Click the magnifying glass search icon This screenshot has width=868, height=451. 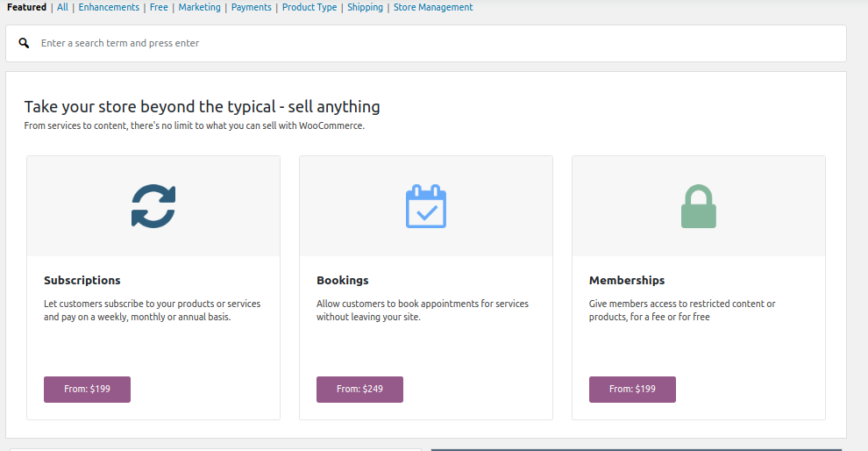coord(25,43)
